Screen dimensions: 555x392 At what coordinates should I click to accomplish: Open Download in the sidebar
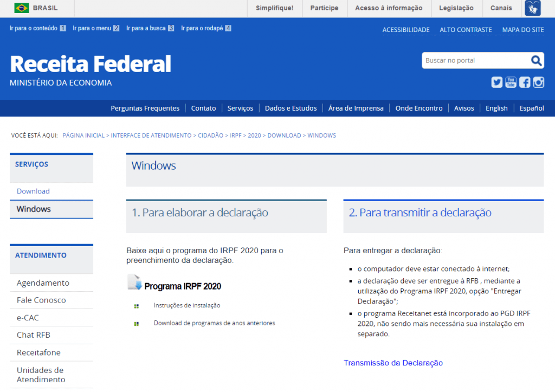click(33, 191)
